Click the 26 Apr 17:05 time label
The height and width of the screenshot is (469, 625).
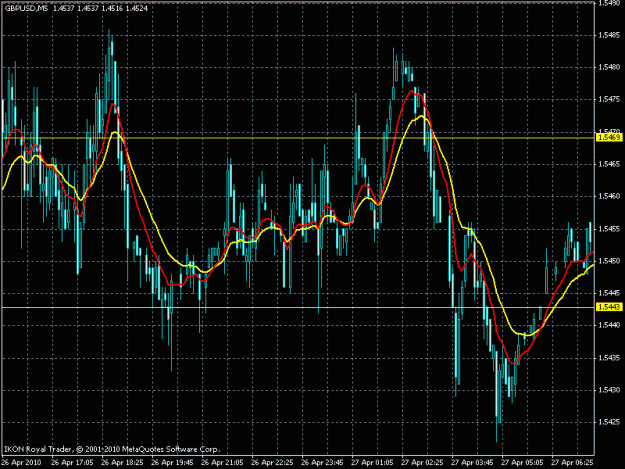coord(72,463)
